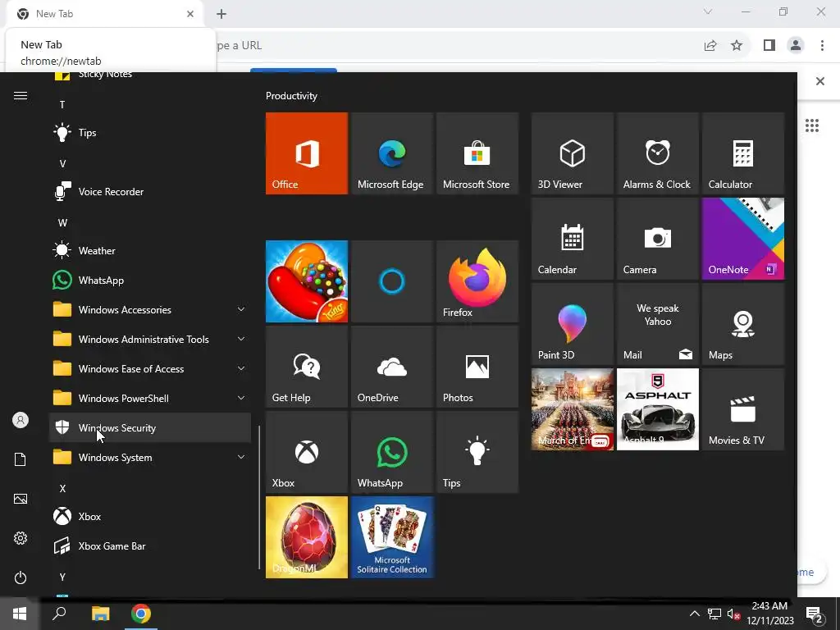Click the Windows Start button
The image size is (840, 630).
(20, 614)
